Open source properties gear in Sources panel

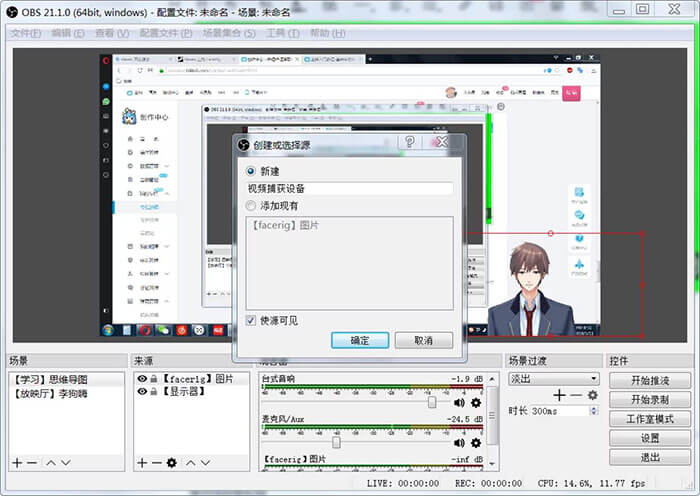(x=171, y=463)
